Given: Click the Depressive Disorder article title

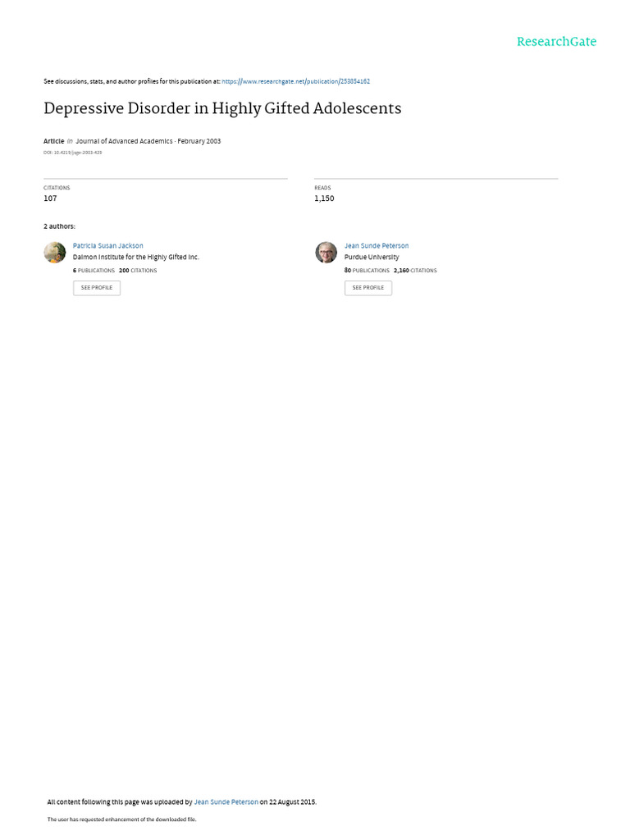Looking at the screenshot, I should click(222, 108).
